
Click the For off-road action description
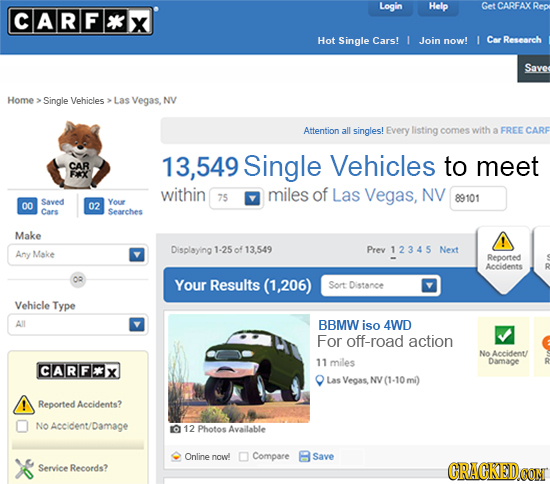coord(385,342)
